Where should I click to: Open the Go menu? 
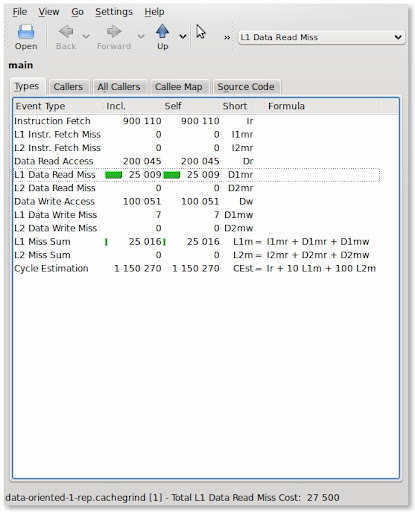[x=77, y=12]
